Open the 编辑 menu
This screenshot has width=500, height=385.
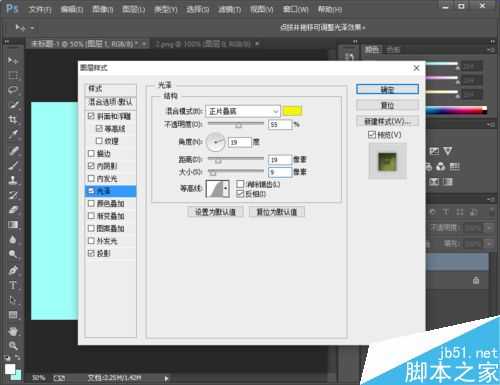(x=72, y=9)
